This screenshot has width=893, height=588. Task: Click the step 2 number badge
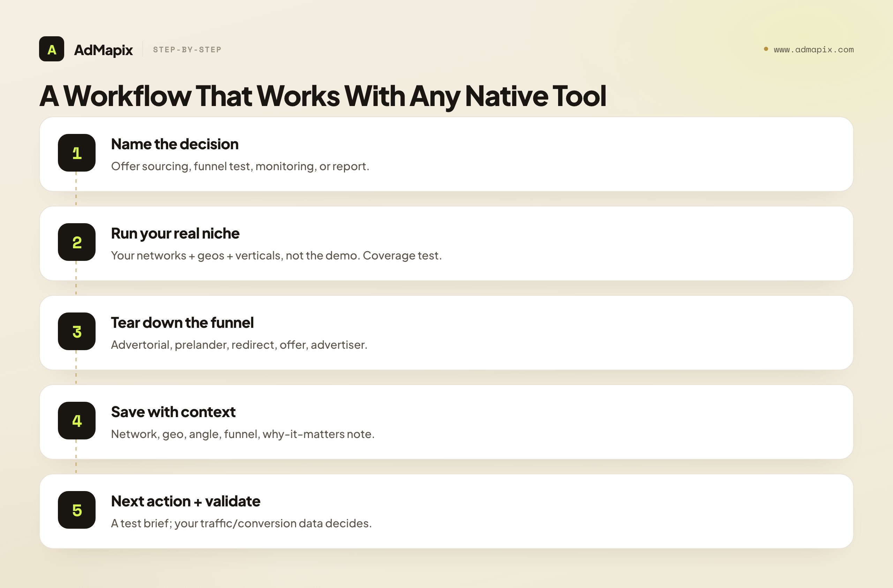coord(76,242)
